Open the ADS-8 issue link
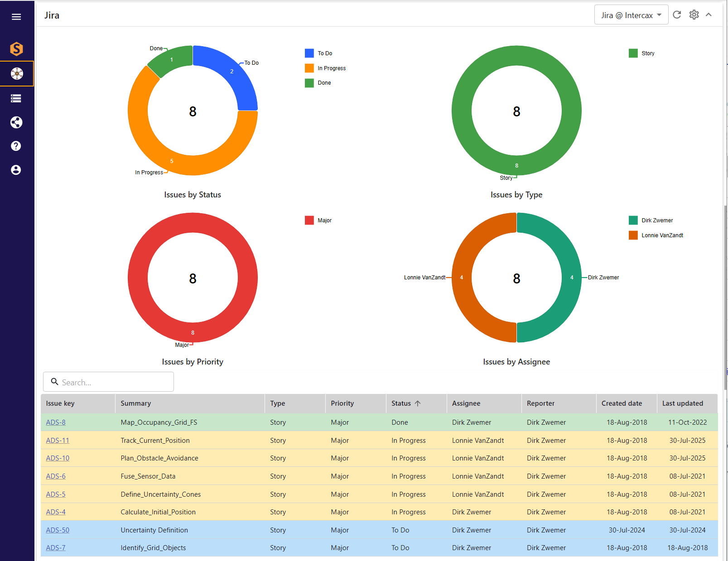 (56, 422)
